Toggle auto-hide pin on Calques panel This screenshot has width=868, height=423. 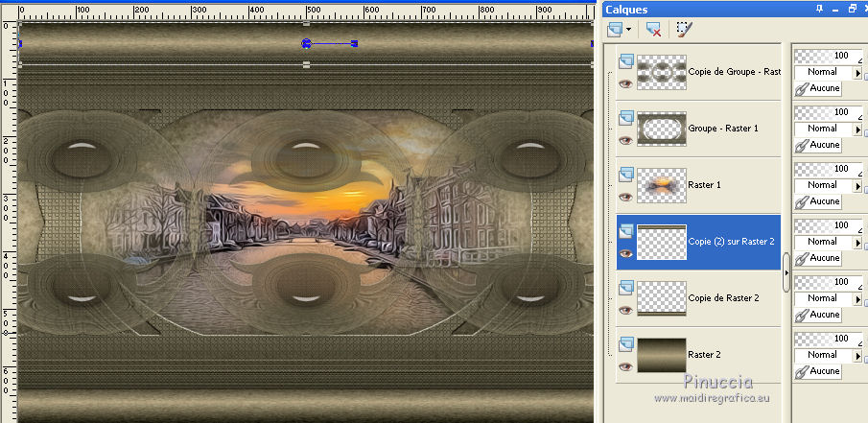point(820,9)
